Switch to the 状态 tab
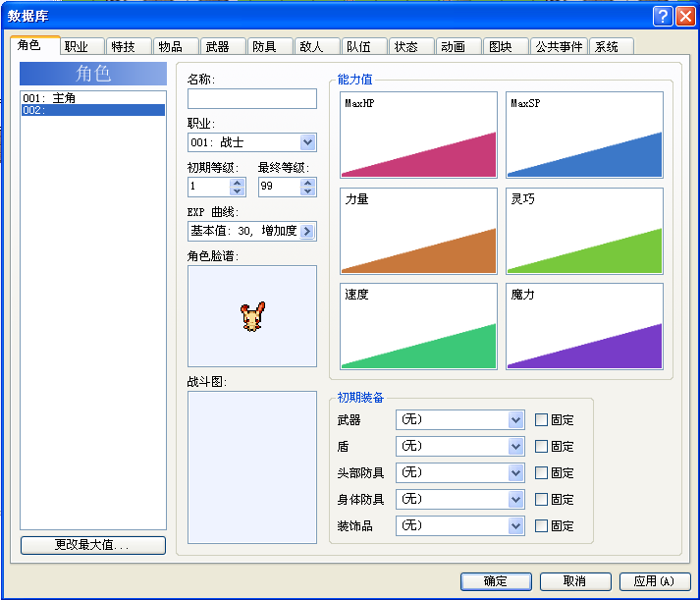This screenshot has height=600, width=700. [x=412, y=46]
